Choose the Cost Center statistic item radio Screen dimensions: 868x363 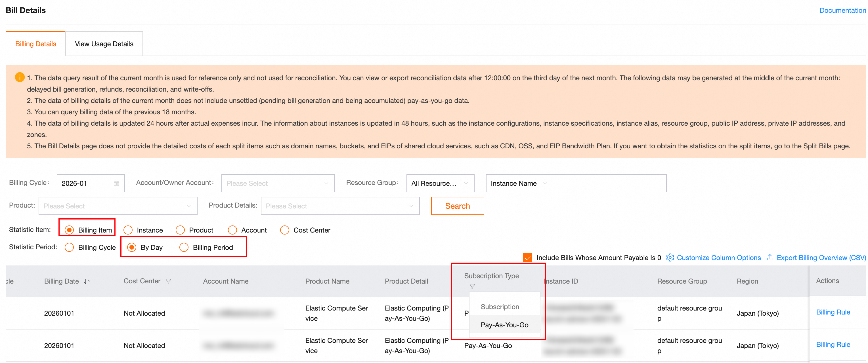(285, 230)
